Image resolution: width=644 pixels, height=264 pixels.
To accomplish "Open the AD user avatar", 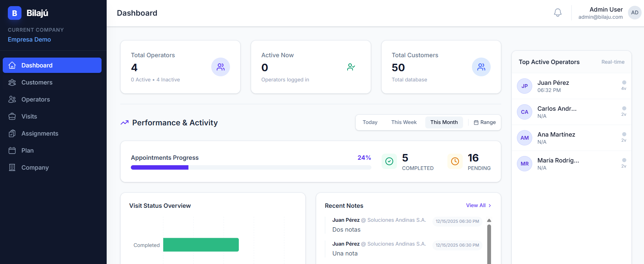I will click(x=634, y=13).
